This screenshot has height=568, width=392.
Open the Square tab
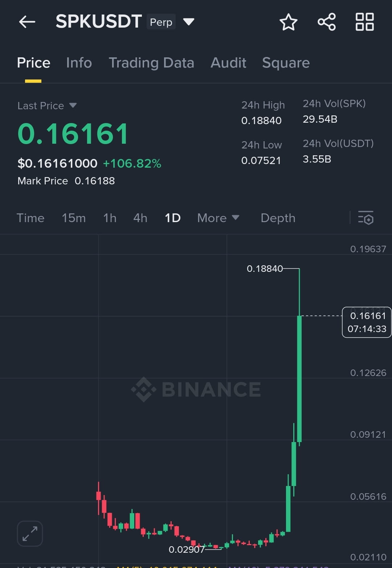coord(286,63)
